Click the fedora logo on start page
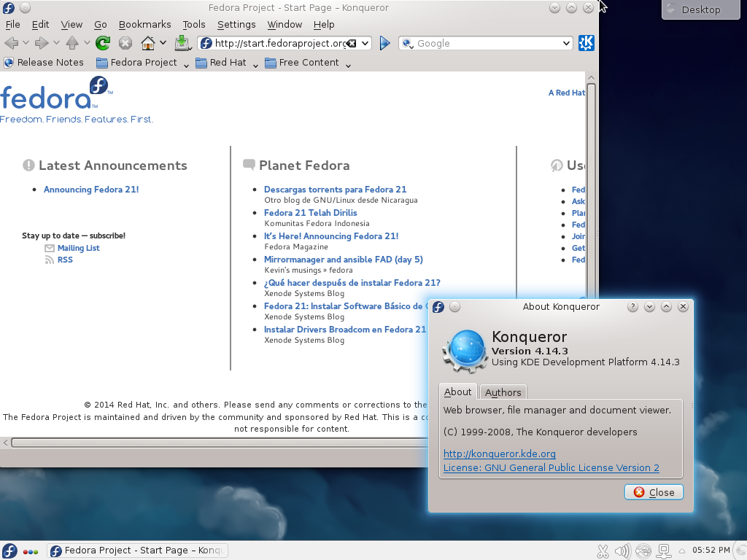Image resolution: width=747 pixels, height=560 pixels. click(57, 93)
